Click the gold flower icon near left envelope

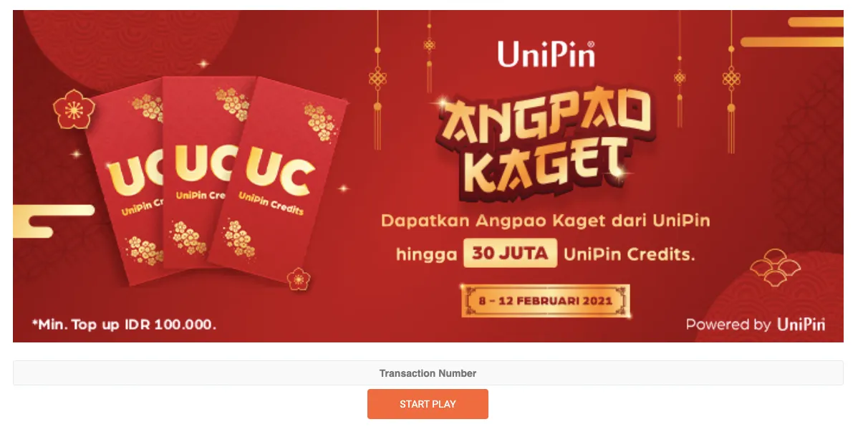[74, 110]
